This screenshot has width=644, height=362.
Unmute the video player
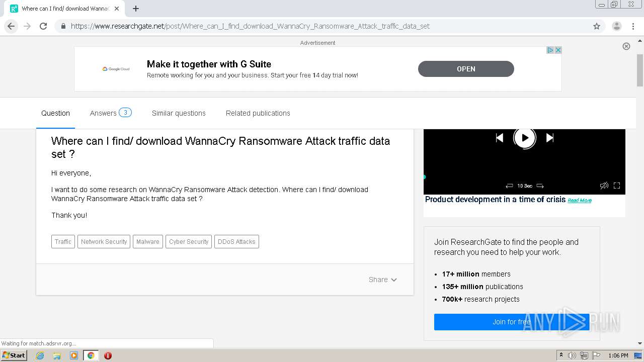604,186
